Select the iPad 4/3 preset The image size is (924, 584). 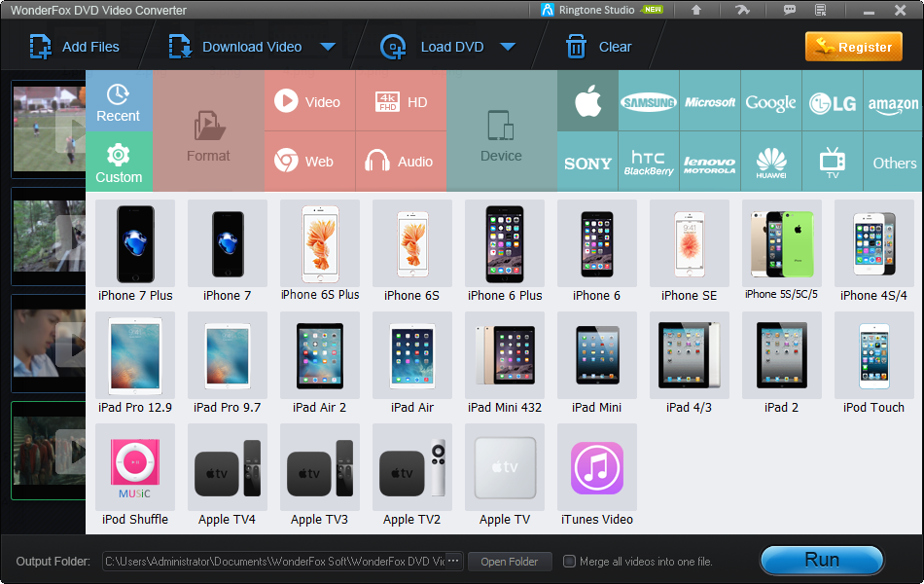click(x=690, y=364)
